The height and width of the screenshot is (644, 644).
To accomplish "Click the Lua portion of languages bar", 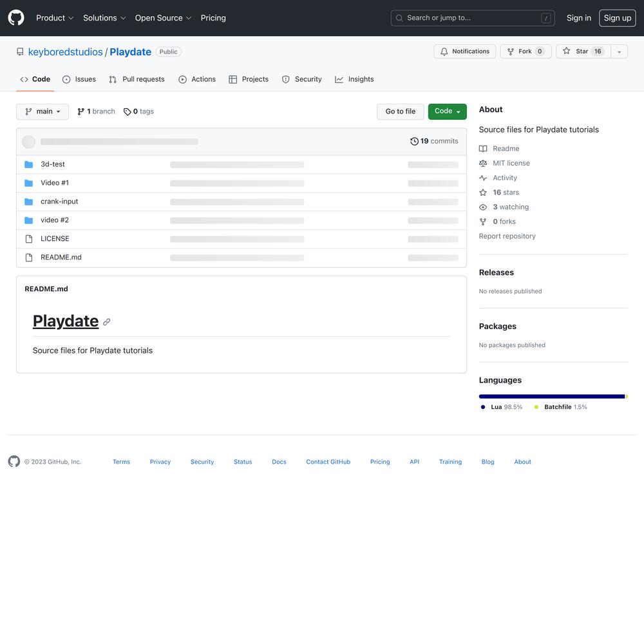I will (552, 396).
